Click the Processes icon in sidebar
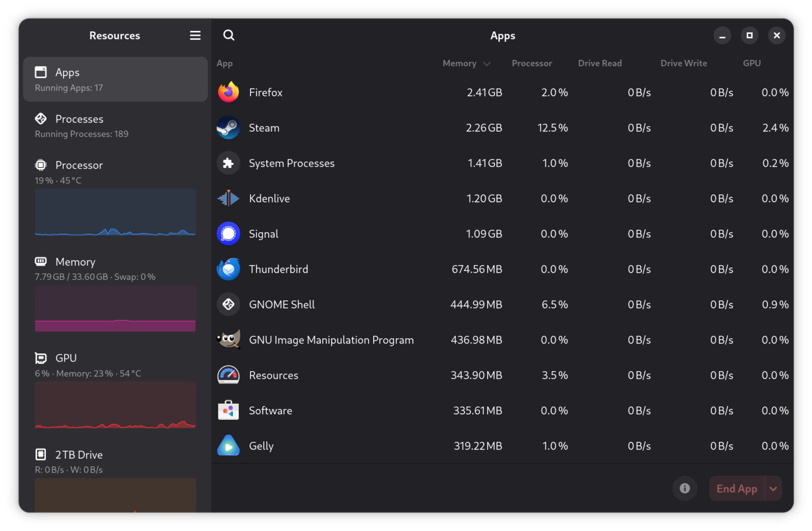 click(41, 119)
